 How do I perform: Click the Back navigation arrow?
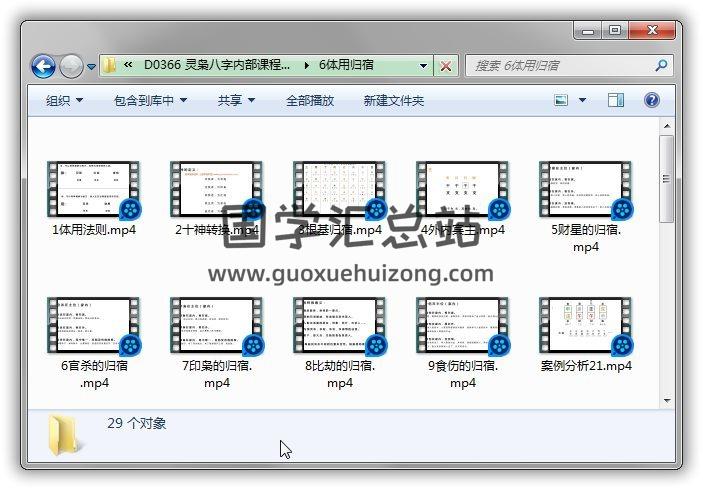(x=43, y=67)
